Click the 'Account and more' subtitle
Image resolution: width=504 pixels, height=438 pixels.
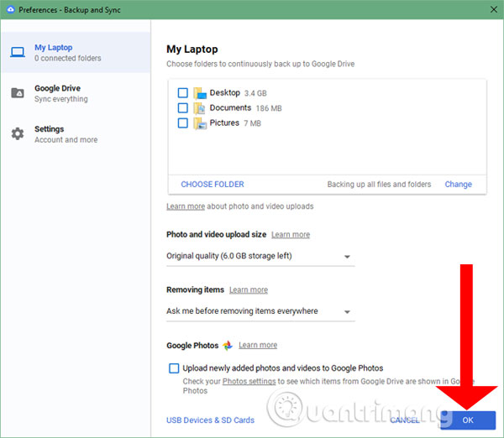click(66, 139)
